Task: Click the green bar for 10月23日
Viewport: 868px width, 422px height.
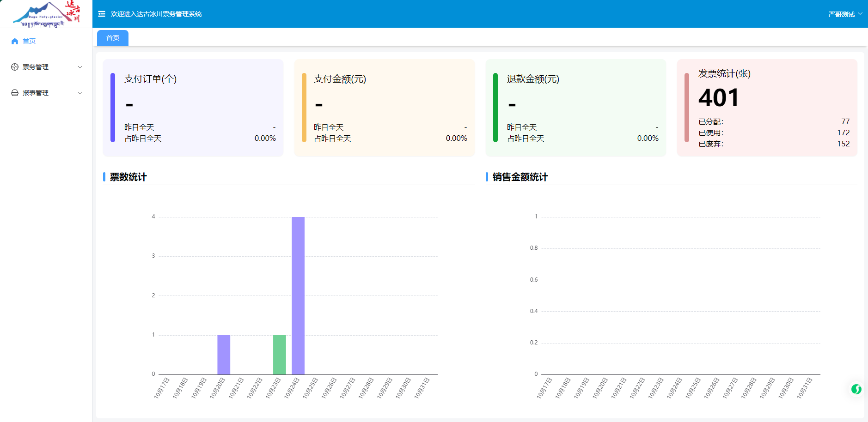Action: 279,355
